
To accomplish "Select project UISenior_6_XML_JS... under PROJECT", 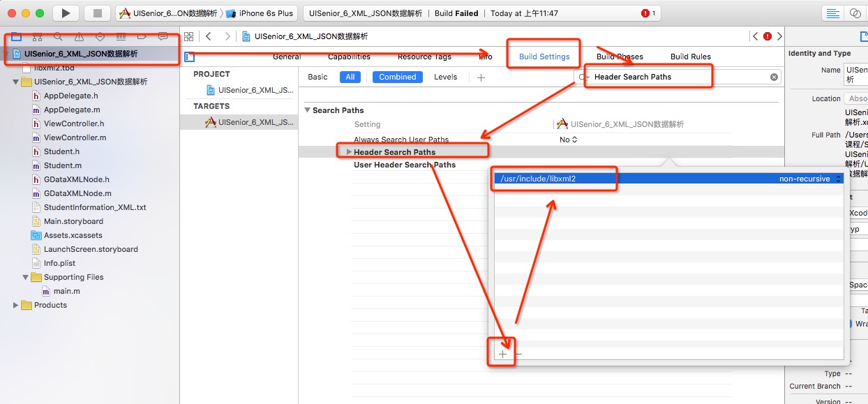I will pyautogui.click(x=249, y=90).
